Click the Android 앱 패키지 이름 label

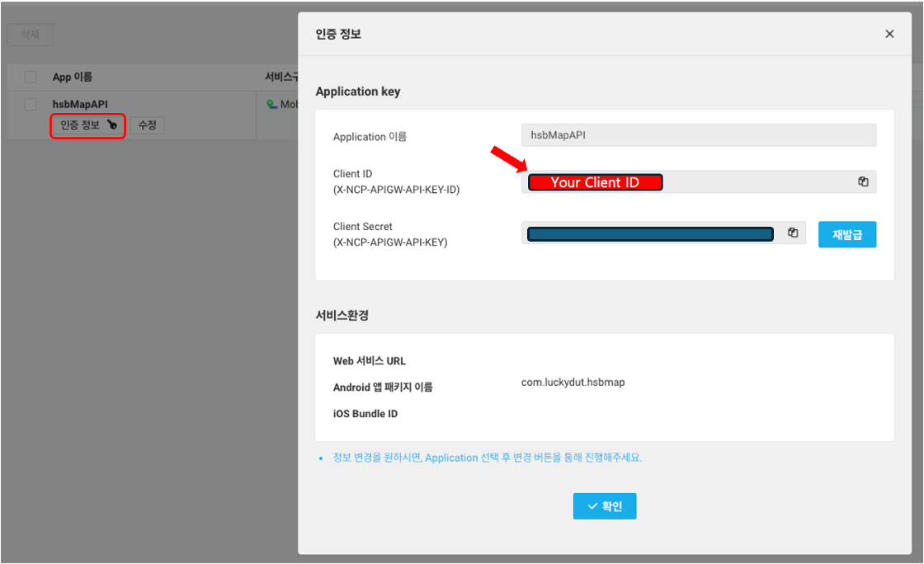(383, 387)
